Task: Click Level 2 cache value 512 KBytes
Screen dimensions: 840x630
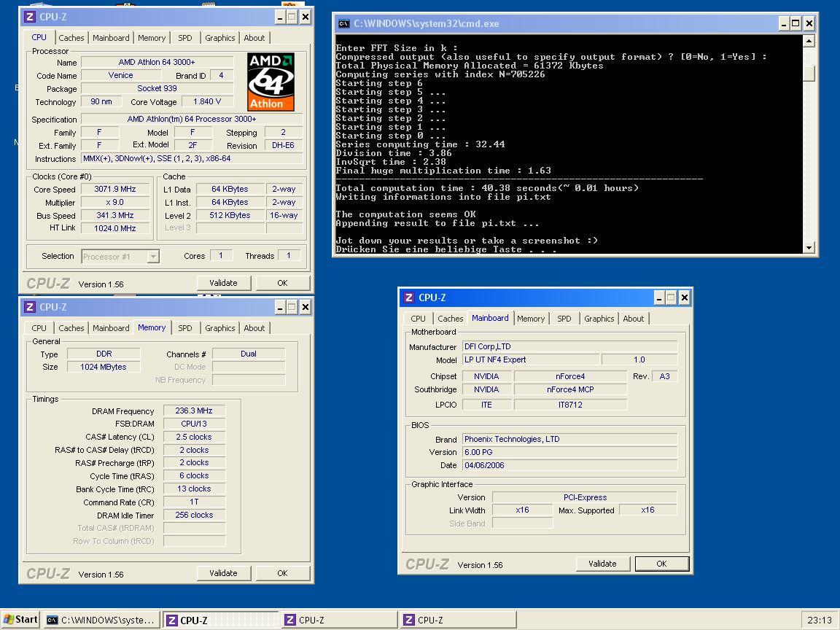Action: click(230, 215)
